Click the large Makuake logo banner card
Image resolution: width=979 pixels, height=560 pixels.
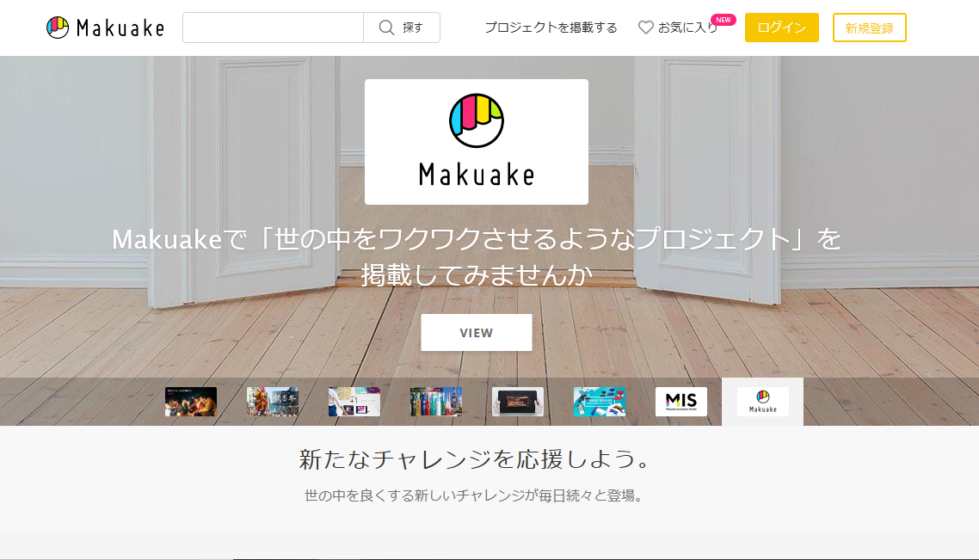coord(477,142)
